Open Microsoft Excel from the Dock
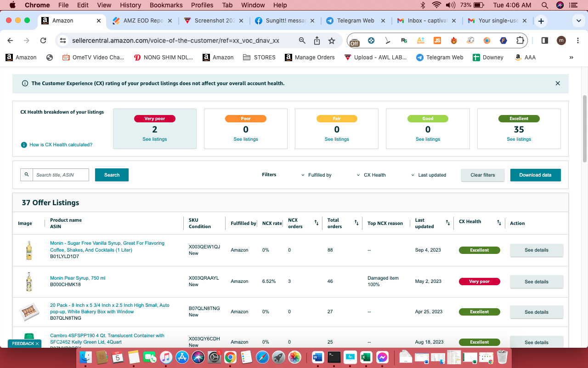588x368 pixels. (366, 357)
